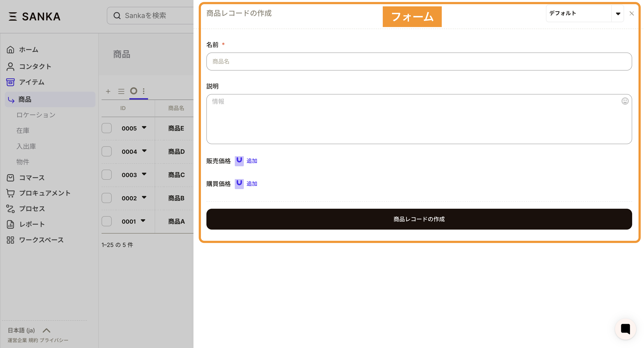Select the checkbox for row 0001

(x=107, y=221)
